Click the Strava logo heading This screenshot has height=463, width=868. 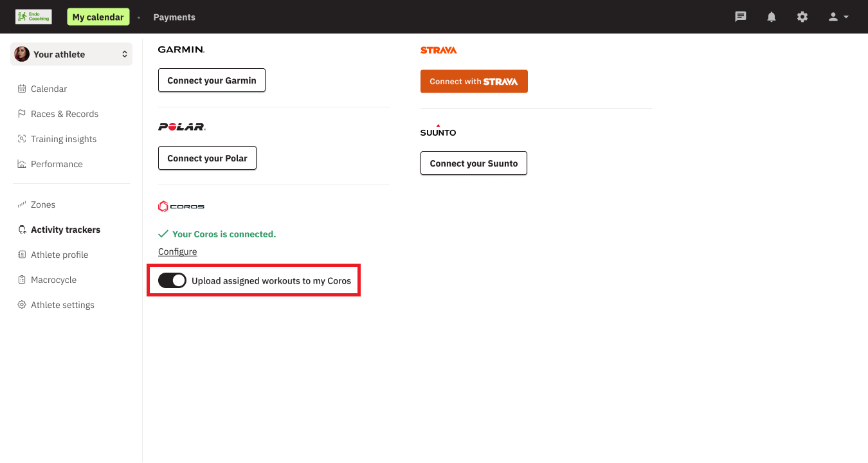click(x=439, y=50)
